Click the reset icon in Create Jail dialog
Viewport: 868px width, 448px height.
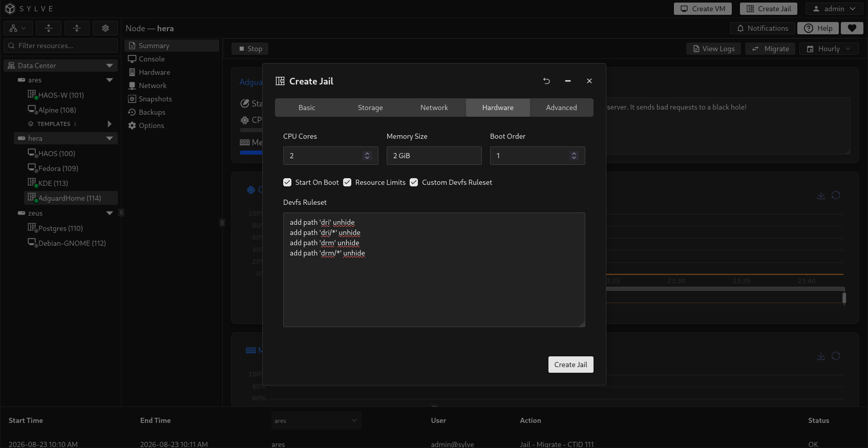tap(546, 81)
